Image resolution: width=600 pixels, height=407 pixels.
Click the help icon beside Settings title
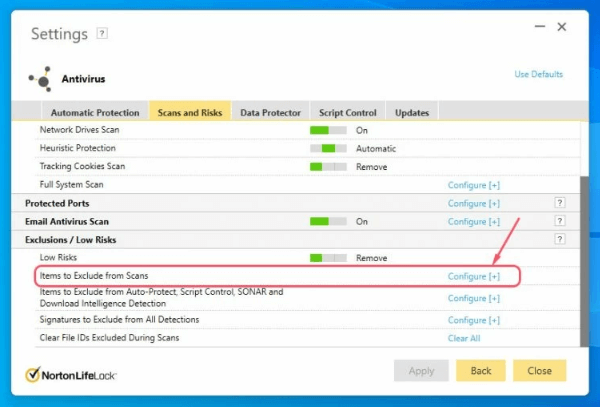(102, 33)
